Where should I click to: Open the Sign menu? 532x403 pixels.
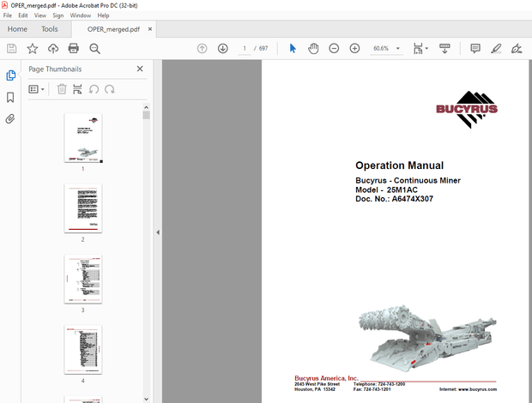[x=58, y=15]
